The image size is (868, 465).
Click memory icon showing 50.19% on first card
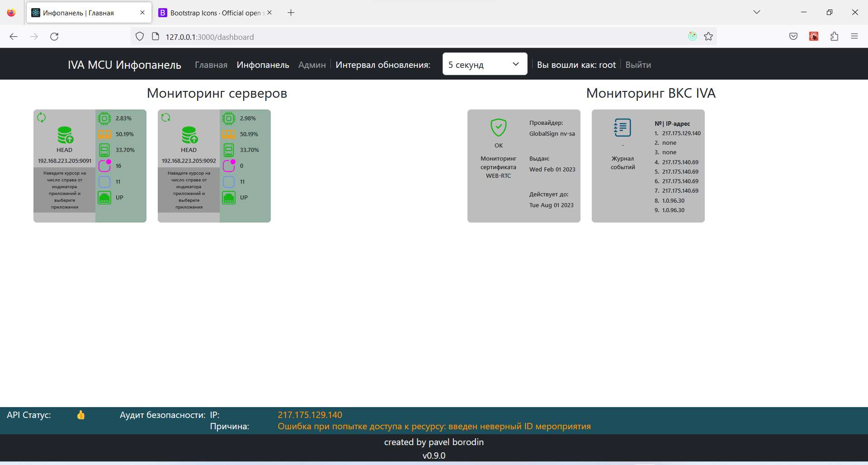pos(104,134)
